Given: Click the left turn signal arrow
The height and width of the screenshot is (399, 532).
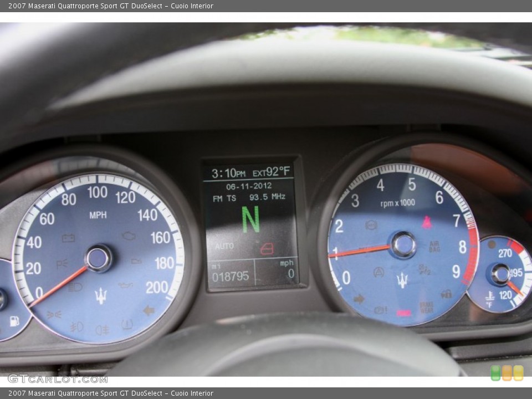Looking at the screenshot, I should [149, 310].
